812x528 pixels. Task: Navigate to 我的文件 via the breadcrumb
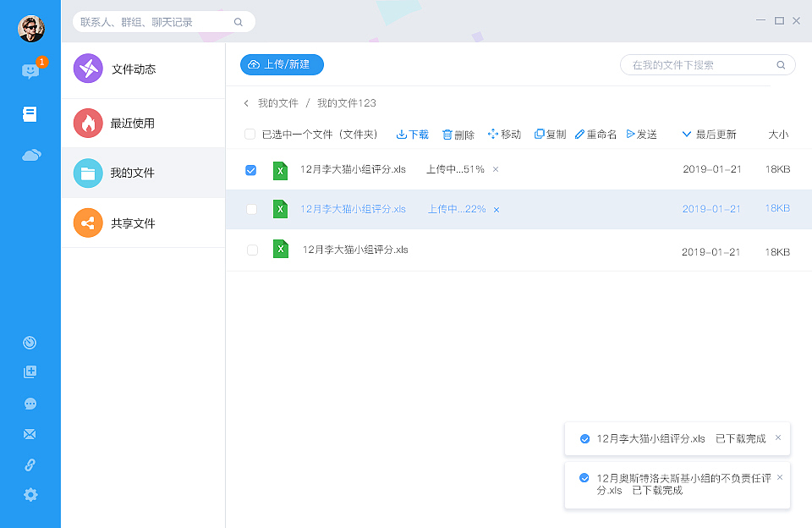click(x=279, y=102)
